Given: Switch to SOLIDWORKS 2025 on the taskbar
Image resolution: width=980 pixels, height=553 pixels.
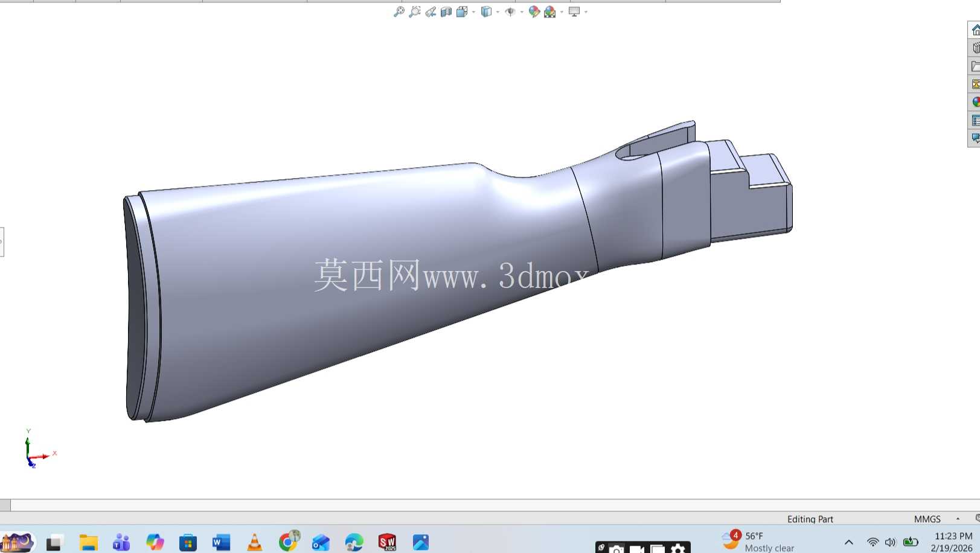Looking at the screenshot, I should coord(387,542).
